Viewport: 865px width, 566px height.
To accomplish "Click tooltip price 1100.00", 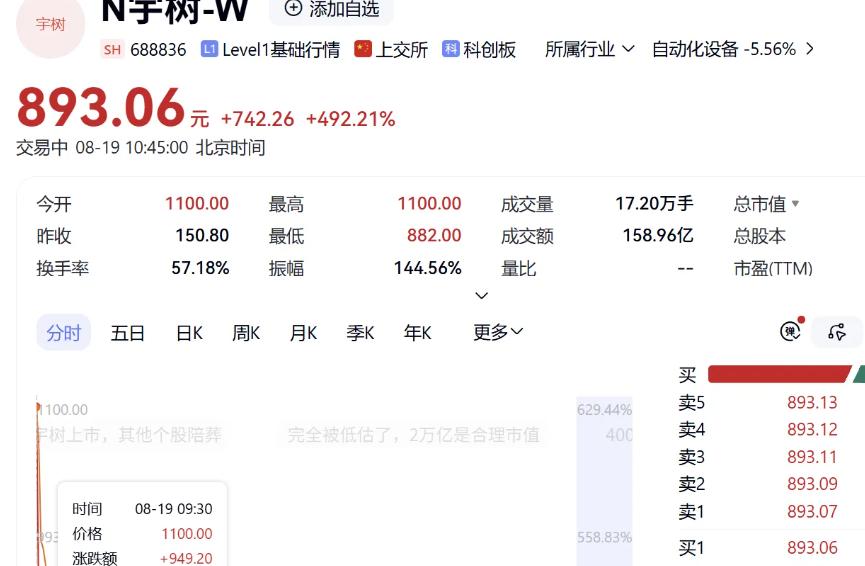I will point(187,534).
